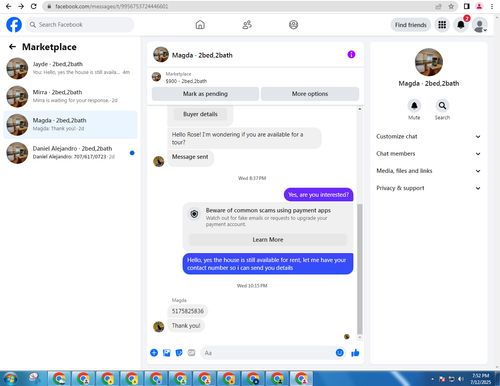Bookmark this page with the star icon

(x=451, y=6)
